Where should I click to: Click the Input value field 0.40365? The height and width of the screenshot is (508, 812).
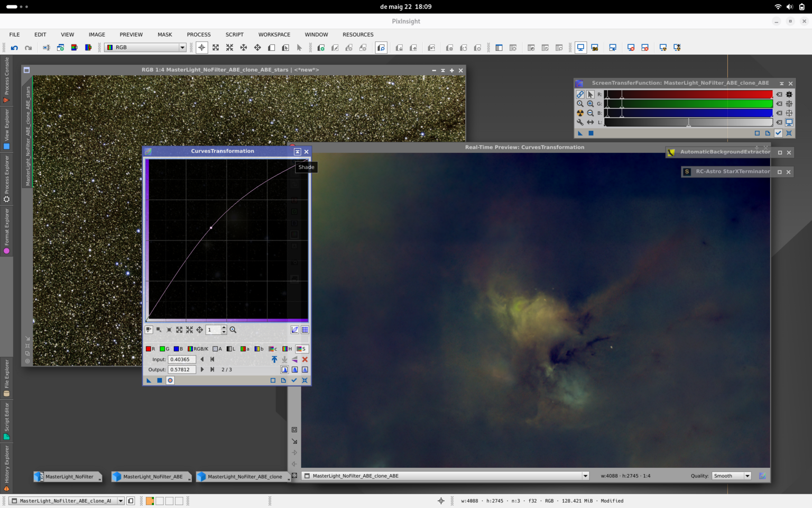coord(182,359)
